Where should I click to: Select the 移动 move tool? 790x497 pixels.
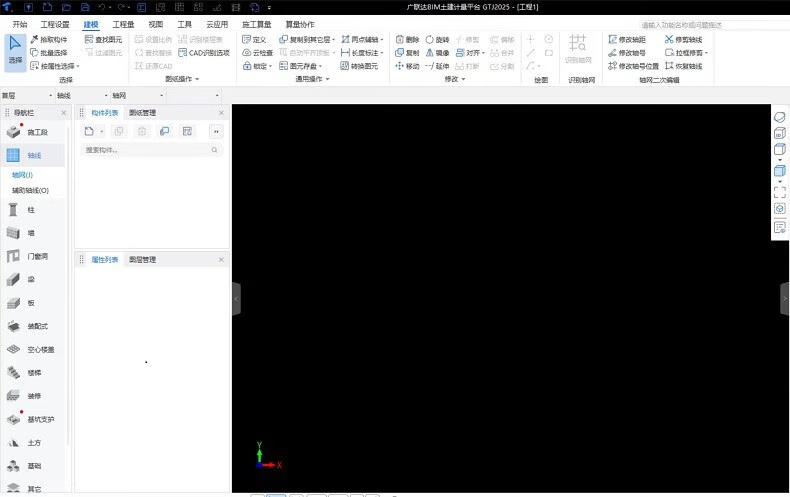(407, 66)
